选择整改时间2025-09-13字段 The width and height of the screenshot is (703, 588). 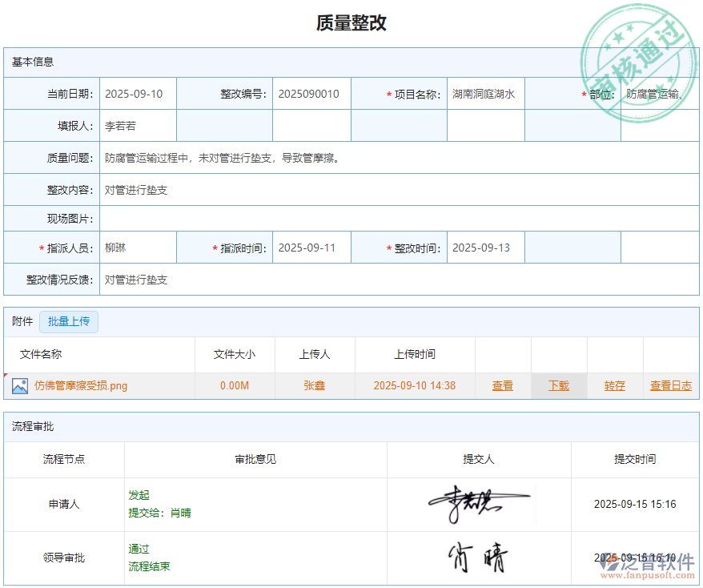[x=485, y=247]
